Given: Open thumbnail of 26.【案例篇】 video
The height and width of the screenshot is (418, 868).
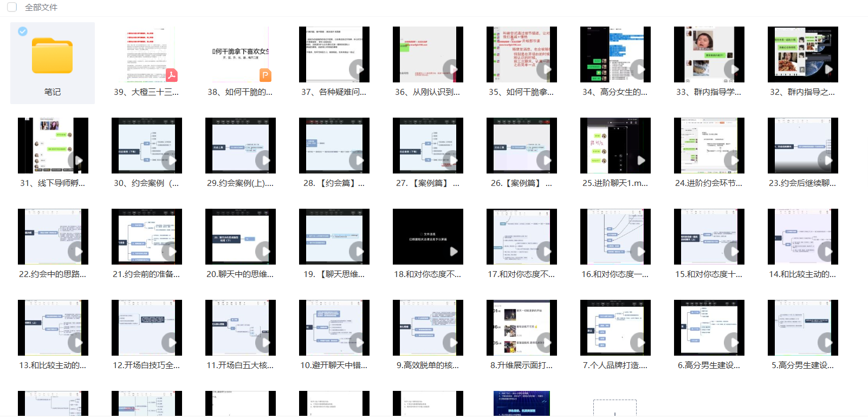Looking at the screenshot, I should [x=522, y=145].
